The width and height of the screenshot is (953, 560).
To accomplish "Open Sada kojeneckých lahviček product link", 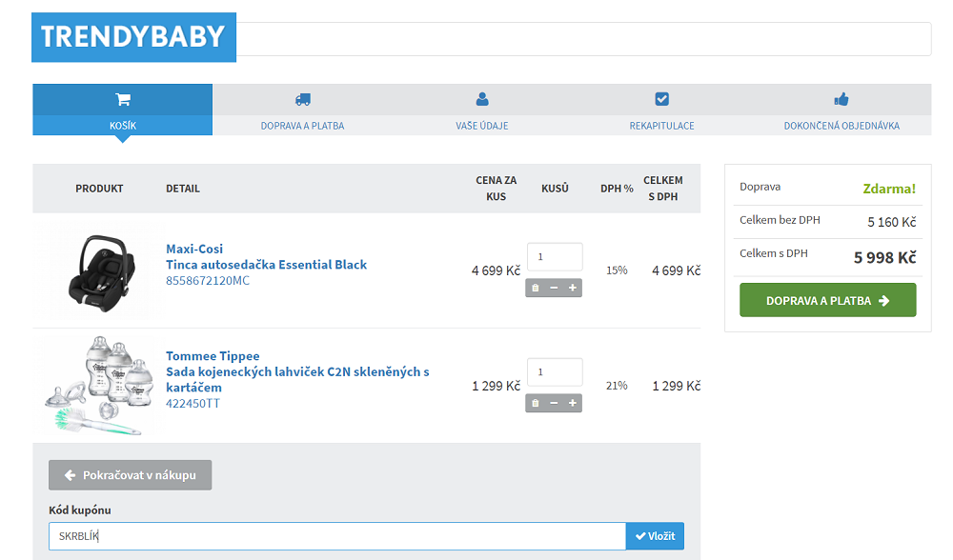I will point(297,380).
